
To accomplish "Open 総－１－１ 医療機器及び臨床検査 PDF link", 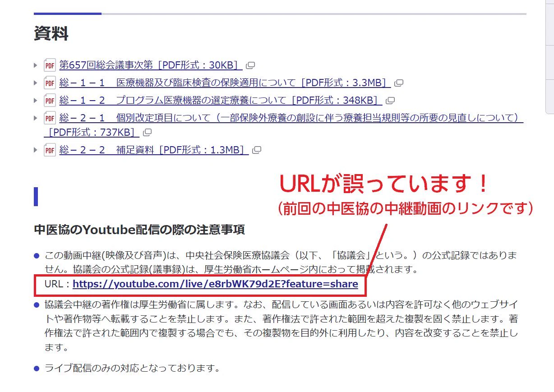I will click(x=225, y=83).
